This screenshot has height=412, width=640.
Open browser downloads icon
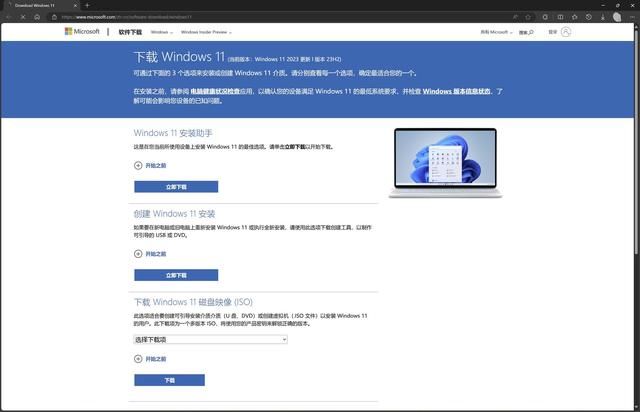(x=603, y=17)
